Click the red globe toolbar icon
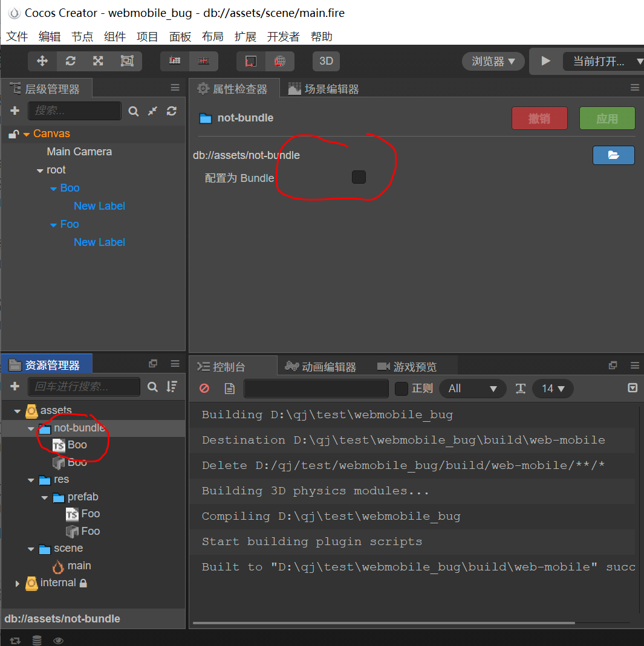The image size is (644, 646). point(279,61)
